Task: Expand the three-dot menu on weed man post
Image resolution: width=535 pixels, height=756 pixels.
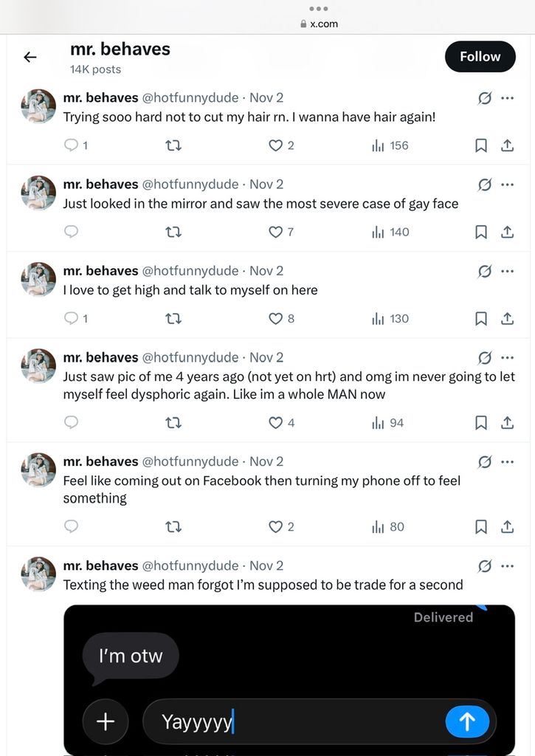Action: [x=508, y=566]
